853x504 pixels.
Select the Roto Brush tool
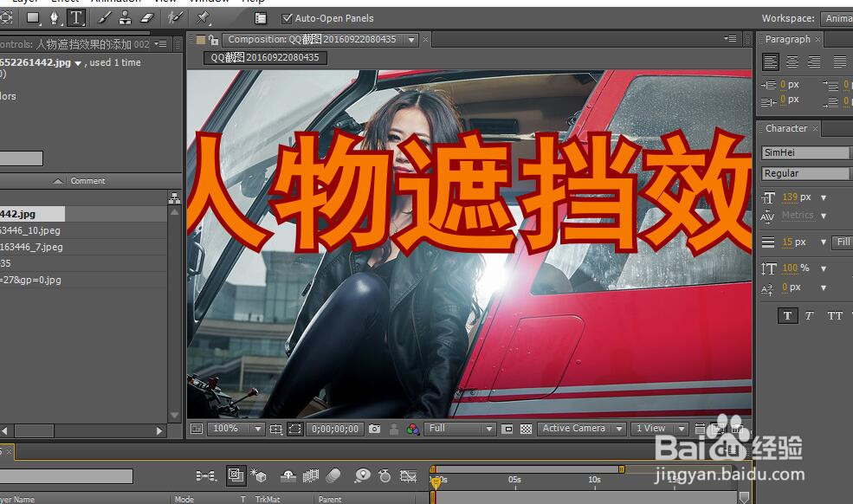pos(175,18)
